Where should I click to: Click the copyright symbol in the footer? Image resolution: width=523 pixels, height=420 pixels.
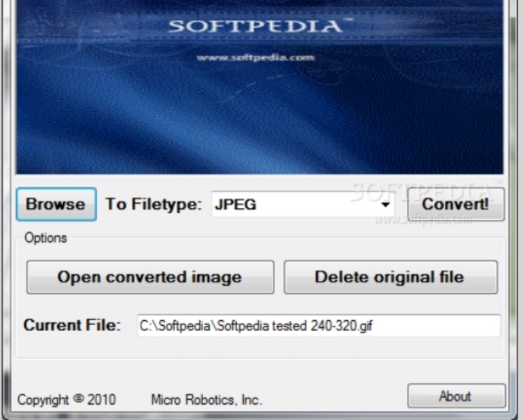coord(77,399)
